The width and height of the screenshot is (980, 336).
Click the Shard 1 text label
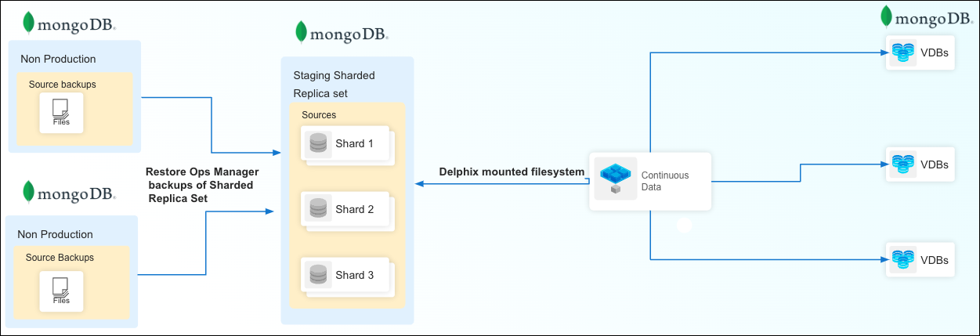point(354,144)
